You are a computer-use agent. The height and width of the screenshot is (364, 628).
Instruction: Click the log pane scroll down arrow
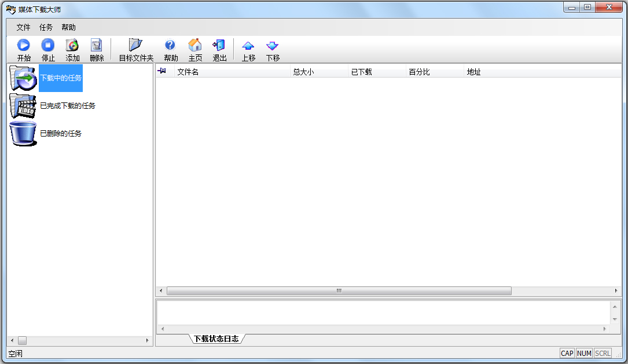click(x=615, y=319)
